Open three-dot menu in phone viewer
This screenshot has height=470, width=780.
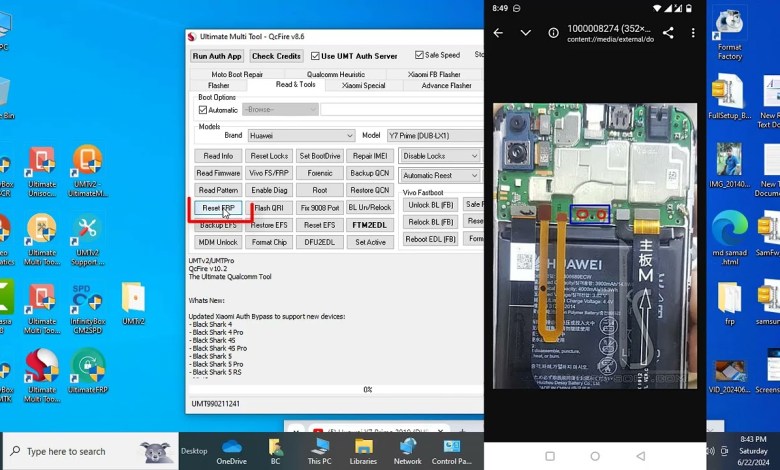pos(693,33)
